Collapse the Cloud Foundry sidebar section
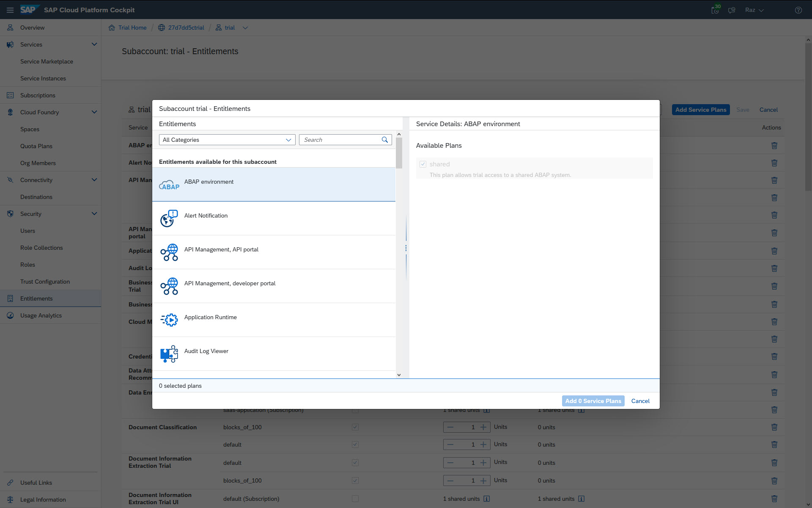Image resolution: width=812 pixels, height=508 pixels. (x=94, y=112)
